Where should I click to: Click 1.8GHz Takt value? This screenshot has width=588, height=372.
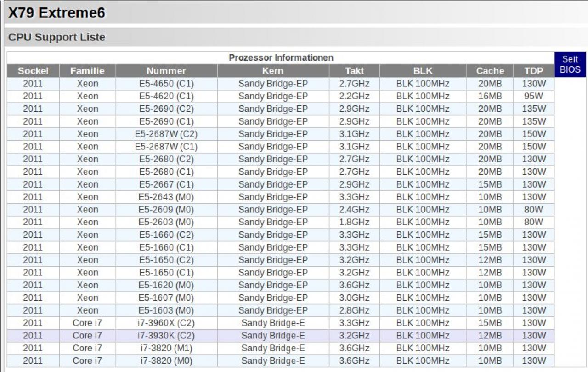coord(354,222)
